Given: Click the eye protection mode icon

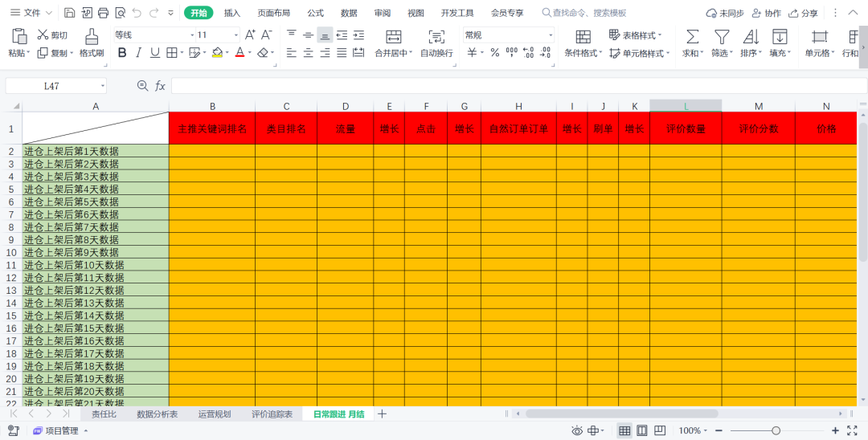Looking at the screenshot, I should (x=577, y=430).
